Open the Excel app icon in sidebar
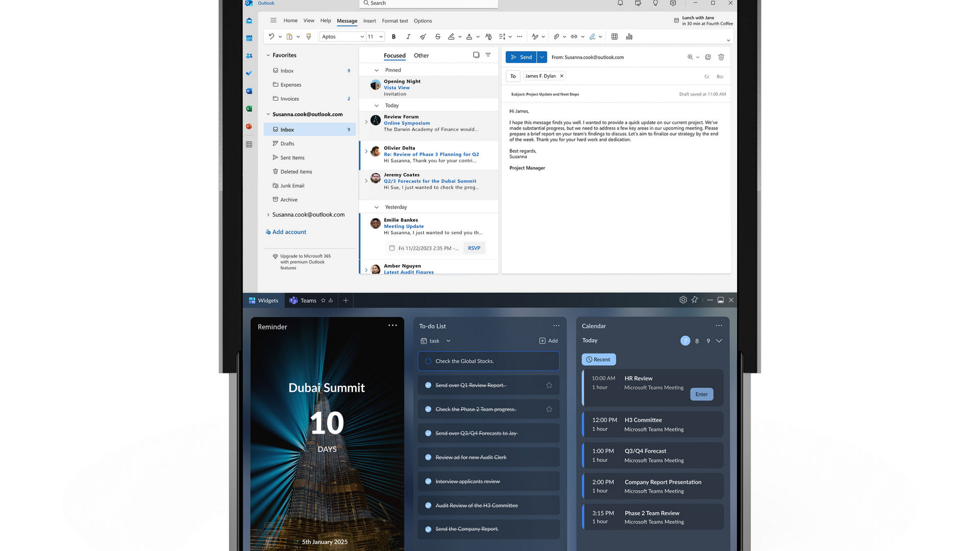 [249, 109]
